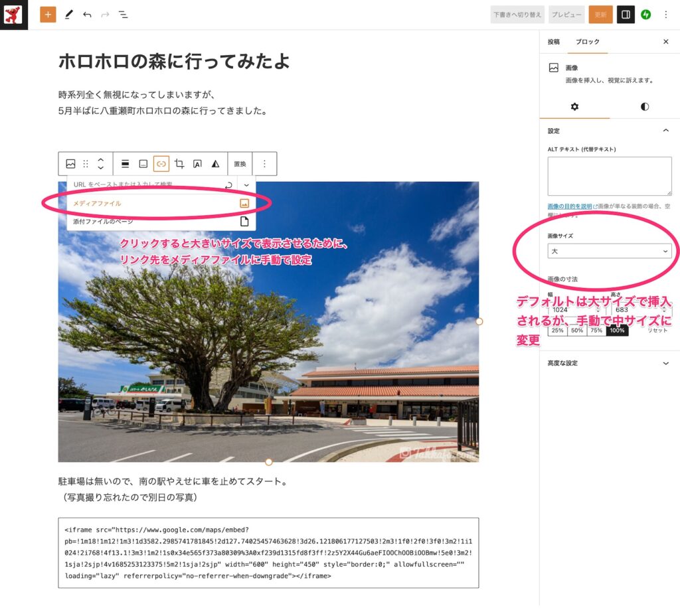Follow the 画像の目的を説明 link
This screenshot has width=680, height=616.
coord(569,206)
